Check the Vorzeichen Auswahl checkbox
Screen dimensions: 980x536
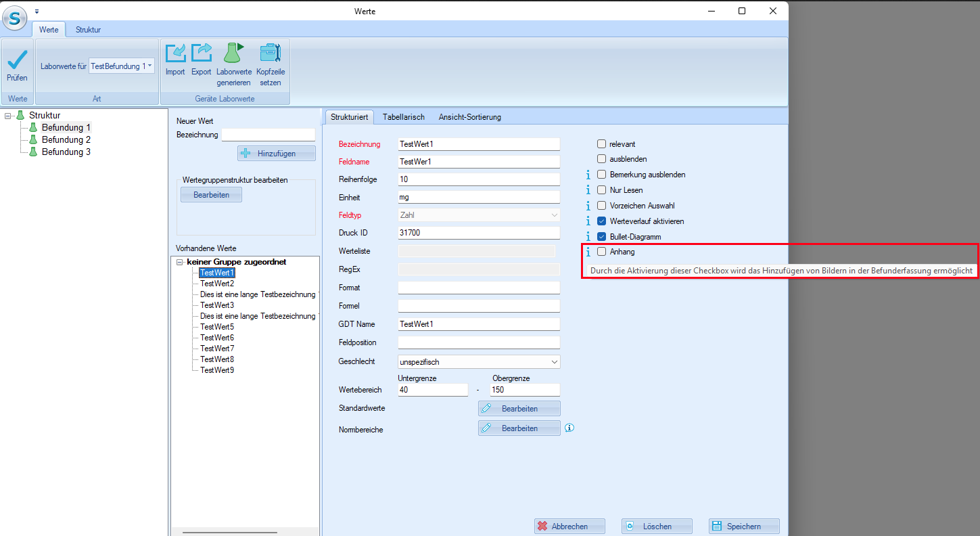pyautogui.click(x=601, y=206)
